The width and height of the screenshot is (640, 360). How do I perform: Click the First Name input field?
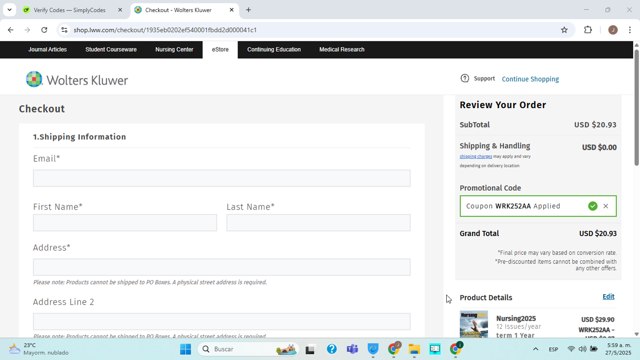click(125, 223)
